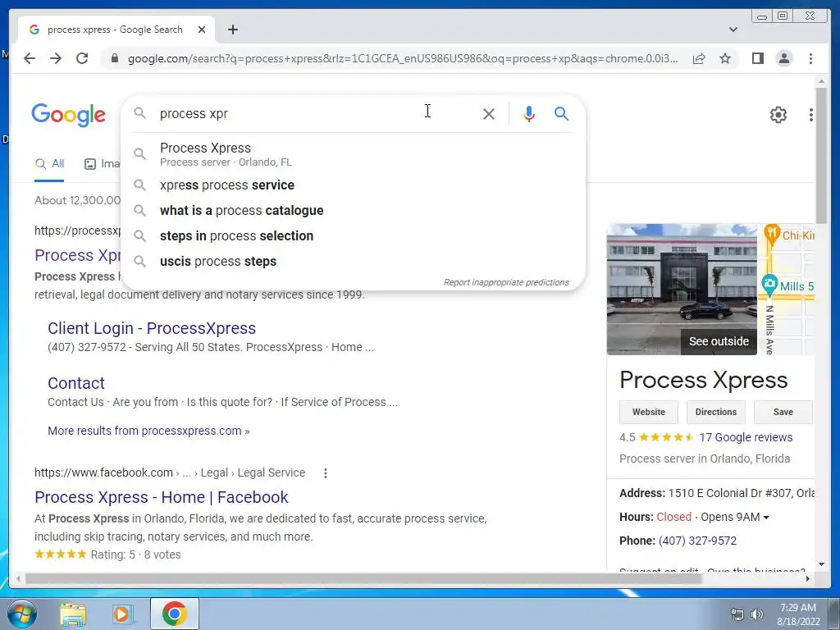The height and width of the screenshot is (630, 840).
Task: Switch to the All results tab
Action: [49, 164]
